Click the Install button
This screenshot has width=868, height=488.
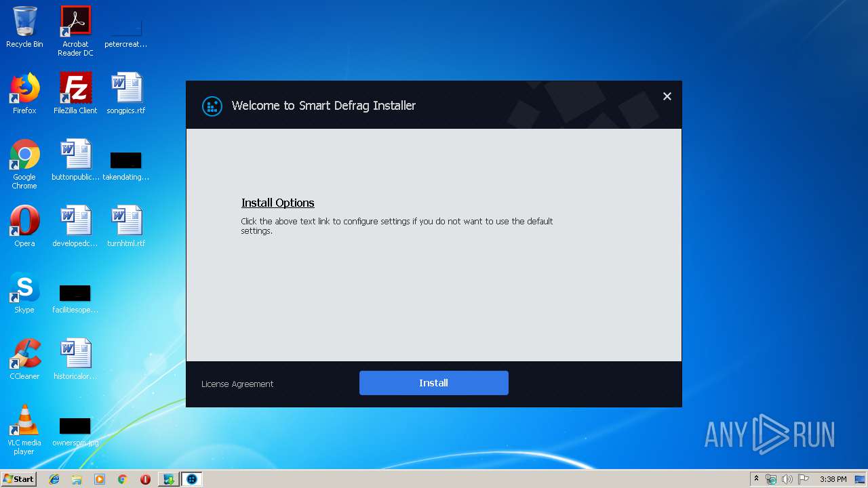[433, 383]
